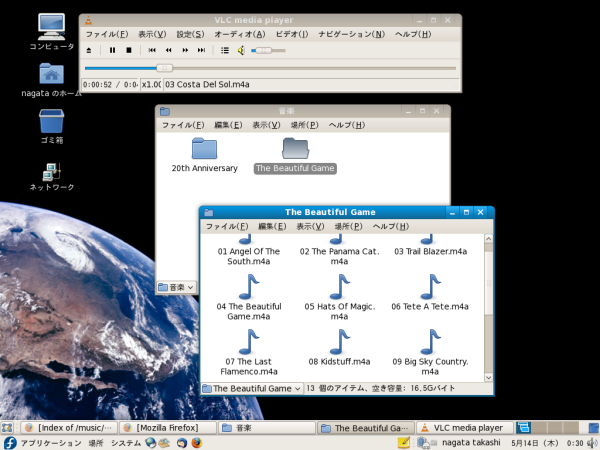This screenshot has height=450, width=600.
Task: Open the システム panel menu
Action: (x=126, y=443)
